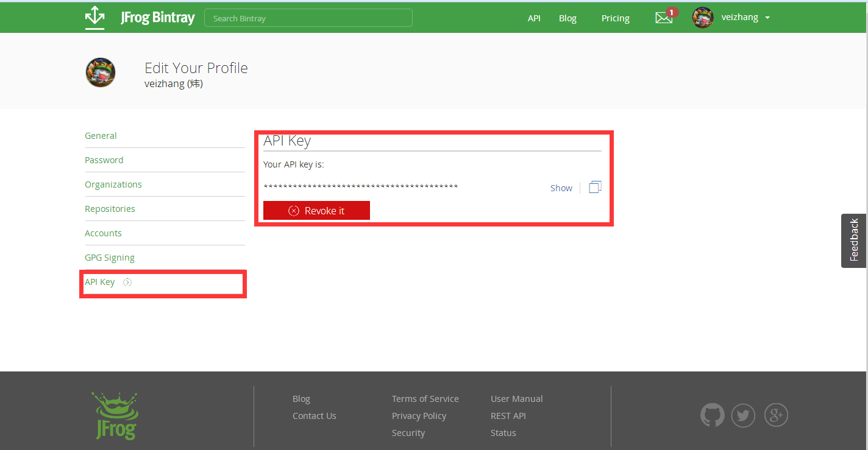
Task: Click arrow icon next to API Key menu
Action: tap(127, 282)
